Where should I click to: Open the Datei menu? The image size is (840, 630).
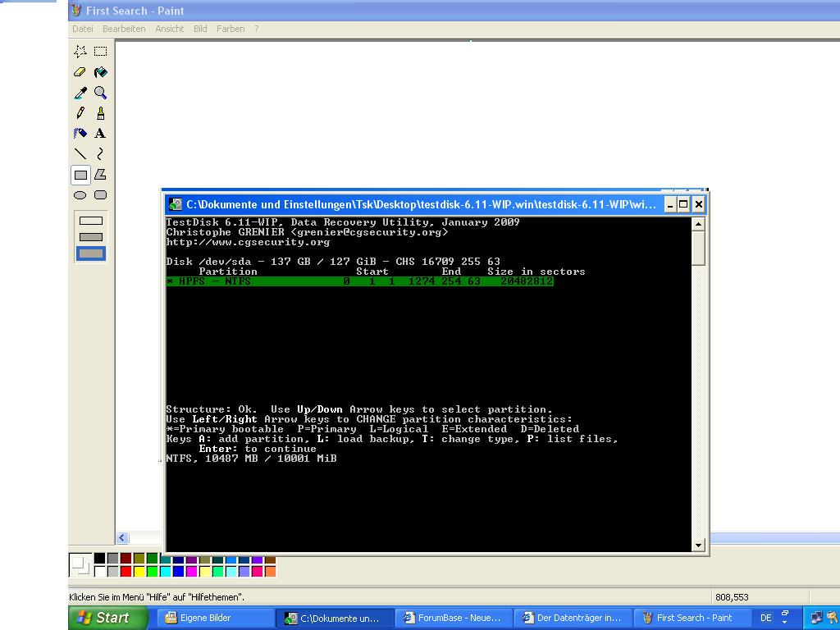tap(83, 29)
